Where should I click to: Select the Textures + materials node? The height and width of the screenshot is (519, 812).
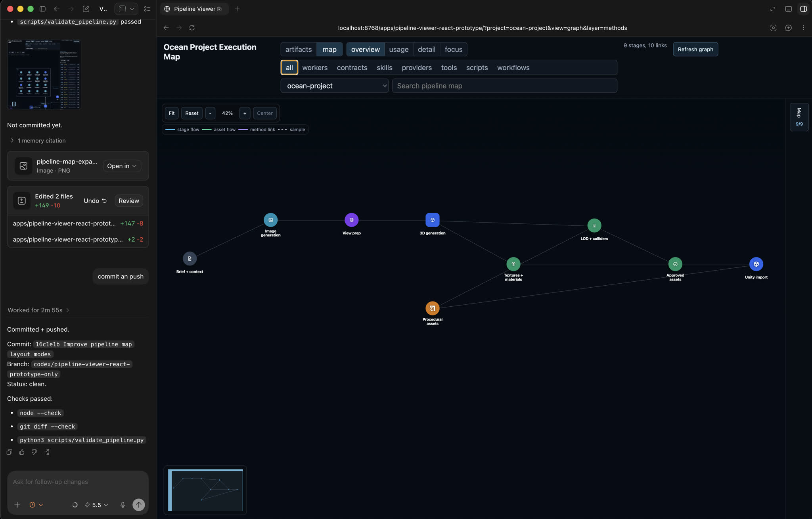point(513,264)
